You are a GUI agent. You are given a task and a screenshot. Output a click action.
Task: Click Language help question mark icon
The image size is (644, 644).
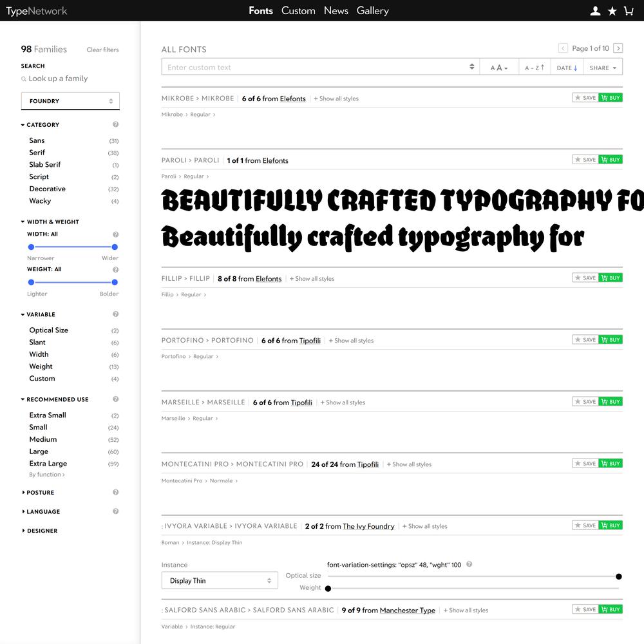tap(115, 511)
